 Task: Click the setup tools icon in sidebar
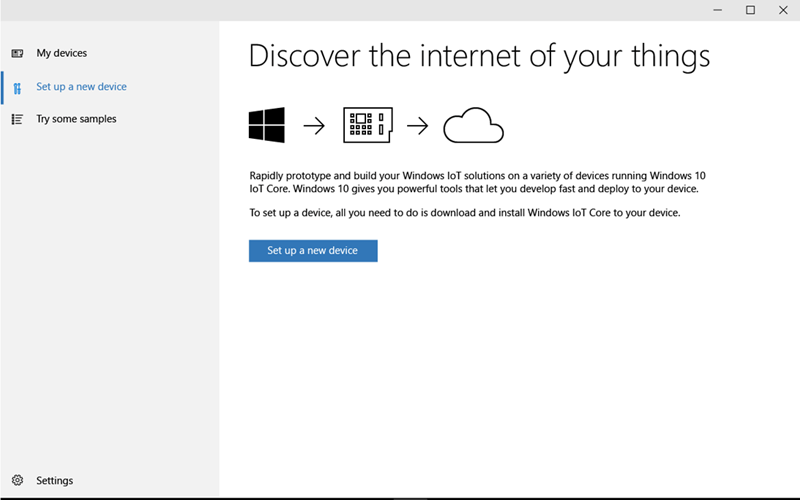pyautogui.click(x=17, y=88)
